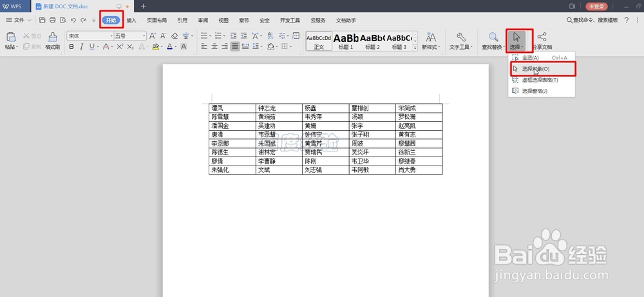Viewport: 644px width, 297px height.
Task: Open the 开发工具 tab
Action: [x=290, y=20]
